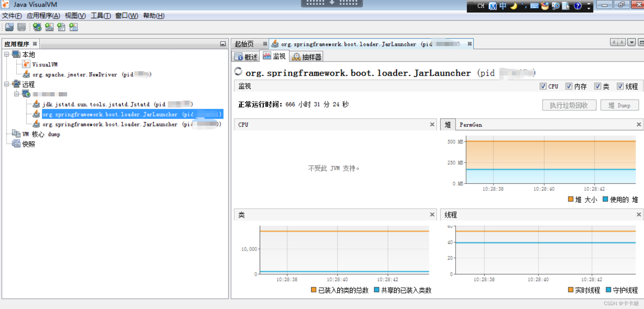Click the Save toolbar icon
This screenshot has width=644, height=309.
click(22, 27)
